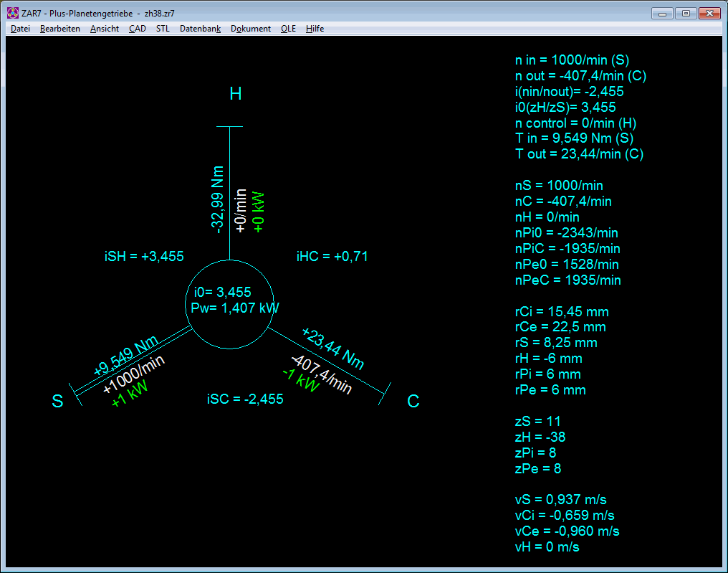Click the '+9,549 Nm' torque on S shaft
This screenshot has height=573, width=728.
125,356
